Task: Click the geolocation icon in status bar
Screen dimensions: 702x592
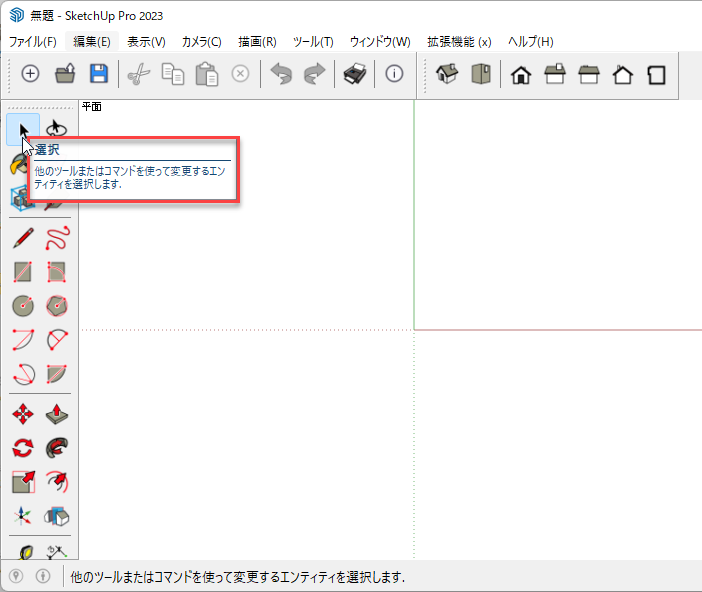Action: coord(16,576)
